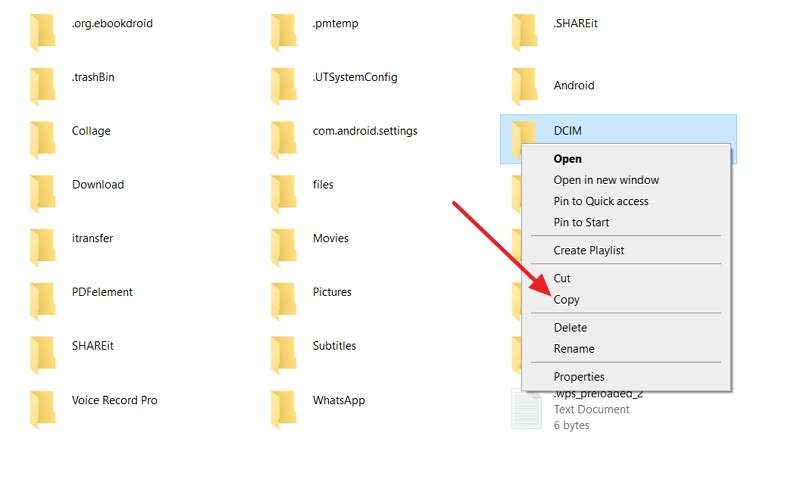
Task: Click the WhatsApp folder name
Action: [339, 401]
